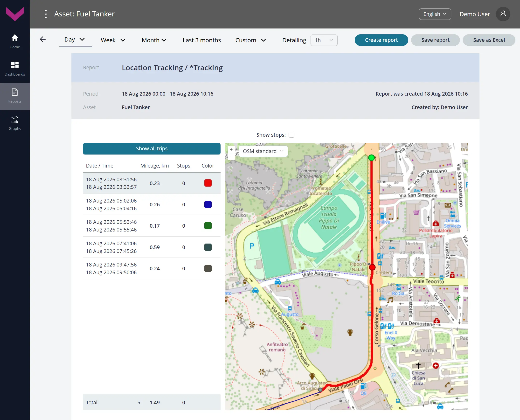
Task: Click total mileage 1.49
Action: 154,402
